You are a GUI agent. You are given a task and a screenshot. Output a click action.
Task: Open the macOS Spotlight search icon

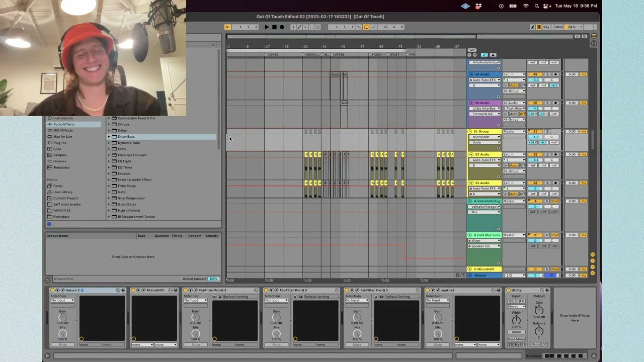[537, 6]
